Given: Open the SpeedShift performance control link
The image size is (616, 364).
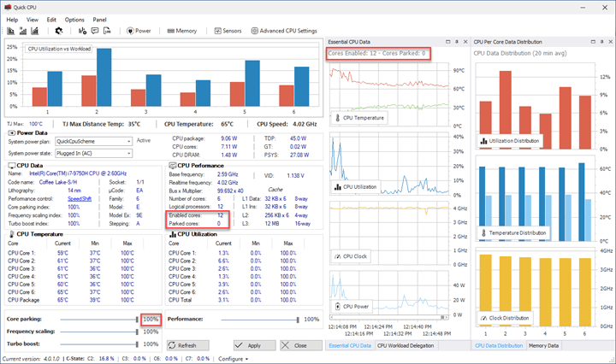Looking at the screenshot, I should tap(80, 199).
